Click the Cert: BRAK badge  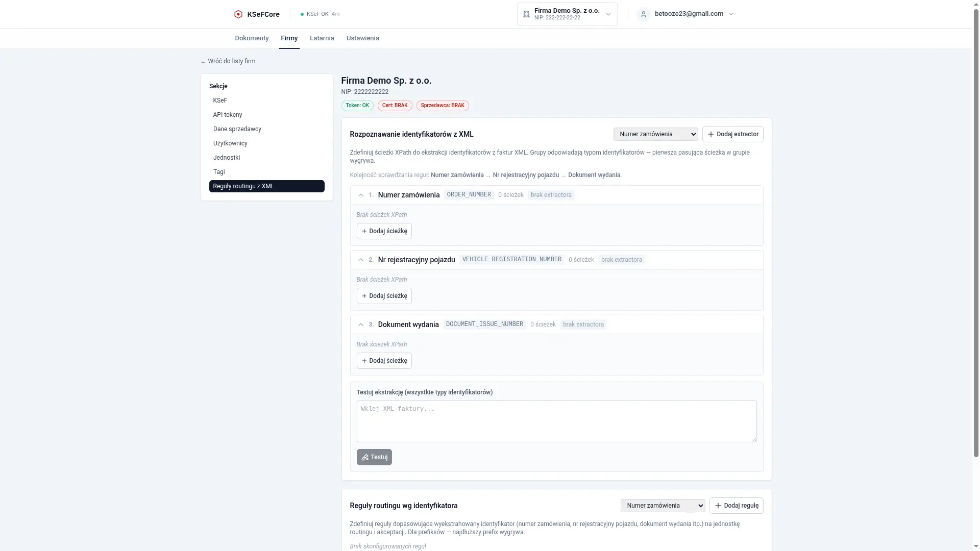[395, 106]
